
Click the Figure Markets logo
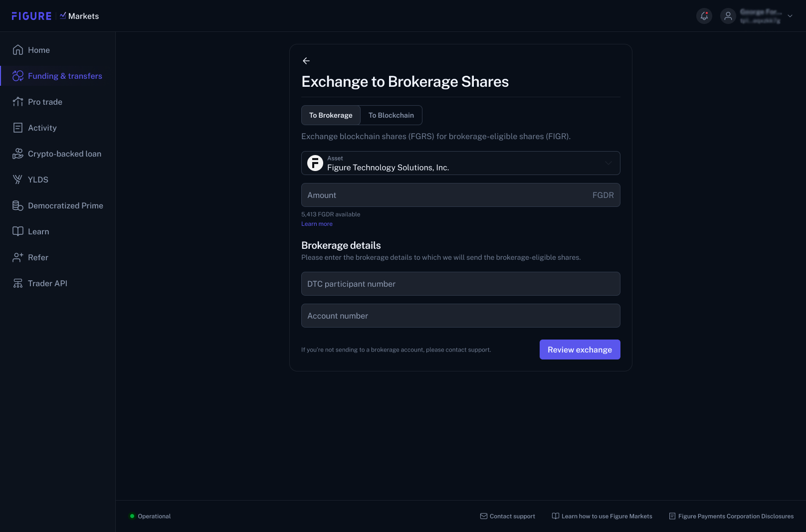55,16
